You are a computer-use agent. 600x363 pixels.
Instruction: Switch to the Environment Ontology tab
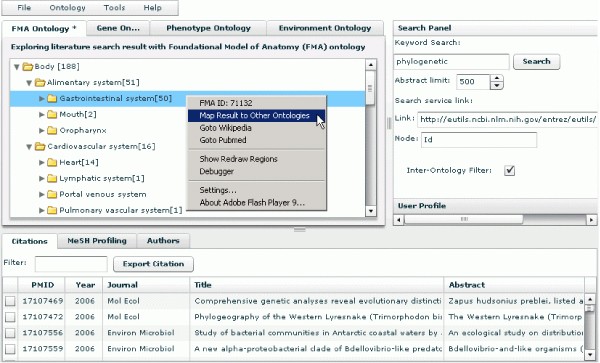325,28
